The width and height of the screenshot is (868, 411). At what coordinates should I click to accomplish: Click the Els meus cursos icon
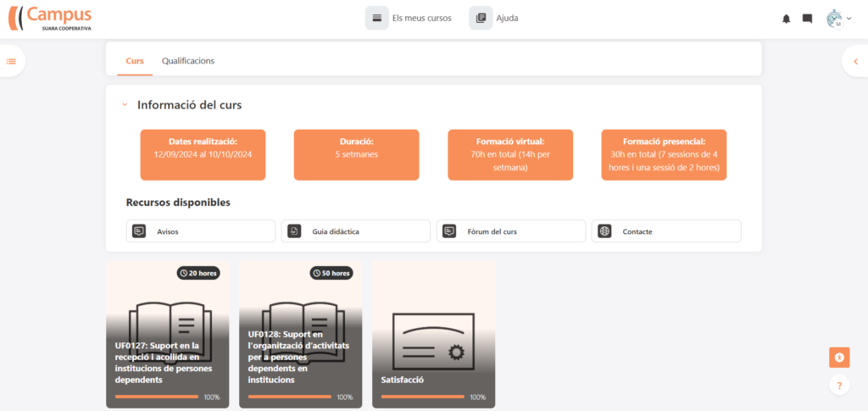[377, 19]
